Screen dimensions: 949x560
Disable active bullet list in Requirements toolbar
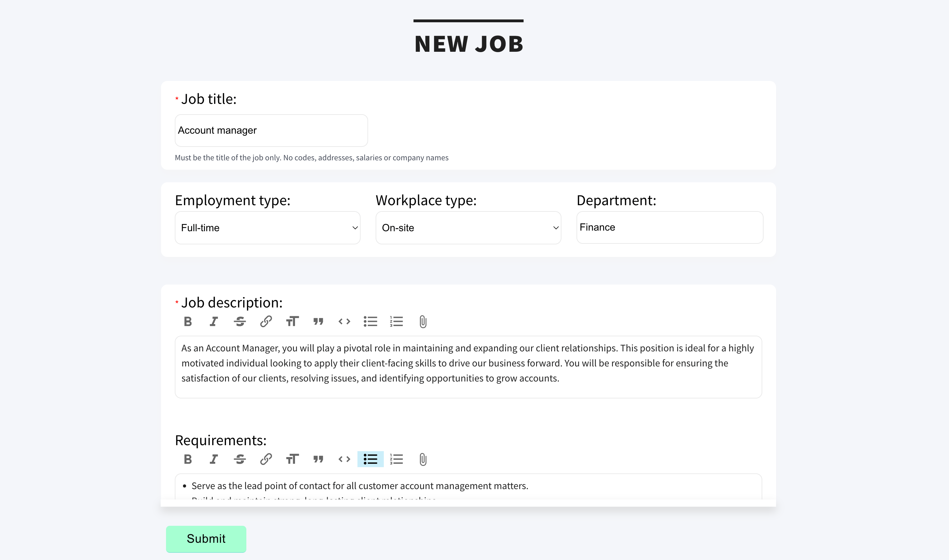[370, 459]
